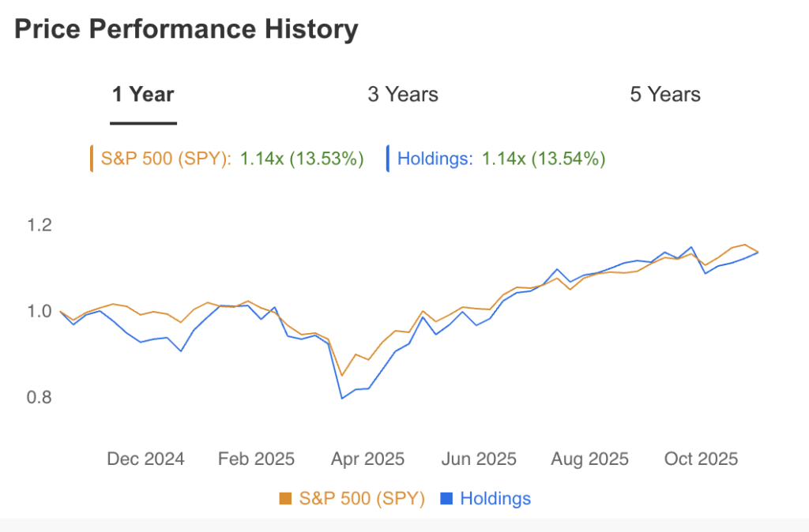Screen dimensions: 809x532
Task: Select the 1 Year tab
Action: click(x=143, y=94)
